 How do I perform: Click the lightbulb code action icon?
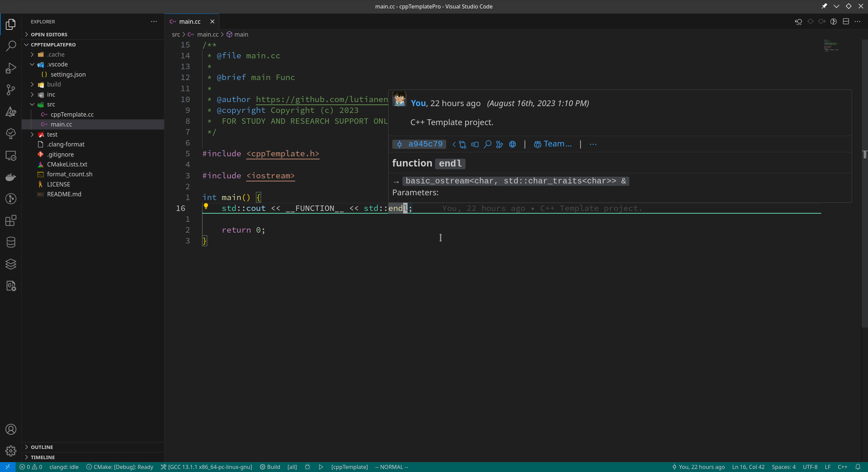[206, 206]
